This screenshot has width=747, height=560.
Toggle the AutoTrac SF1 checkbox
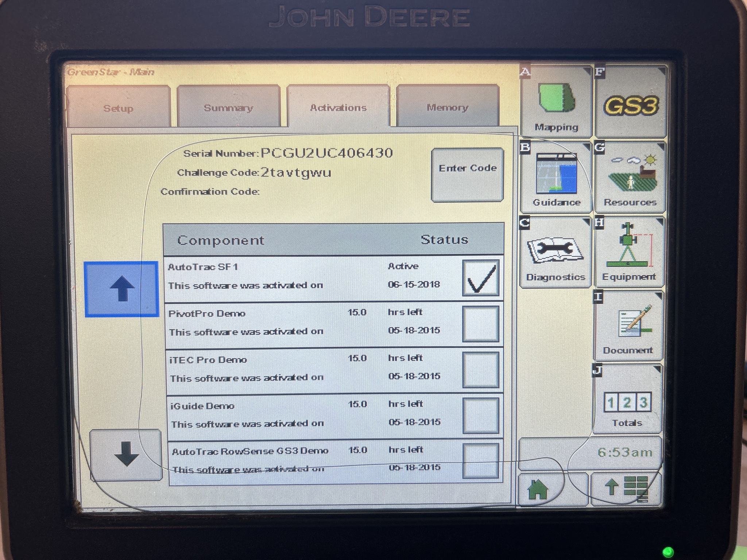tap(480, 278)
